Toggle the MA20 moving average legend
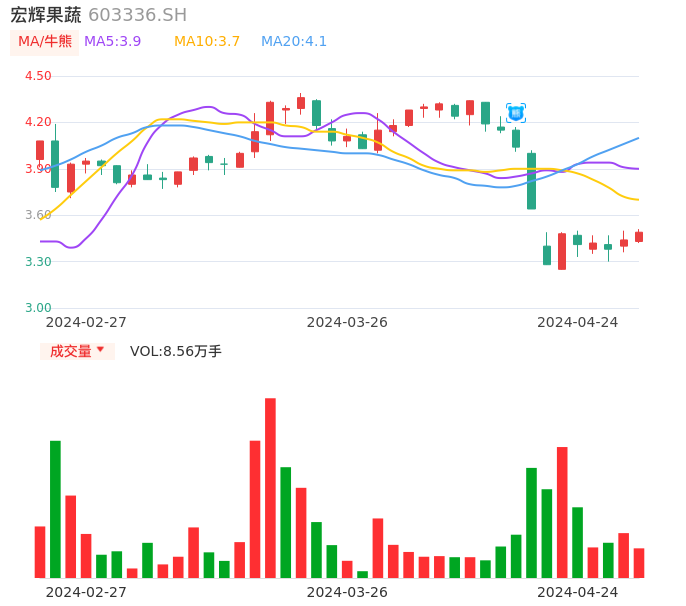 [294, 42]
